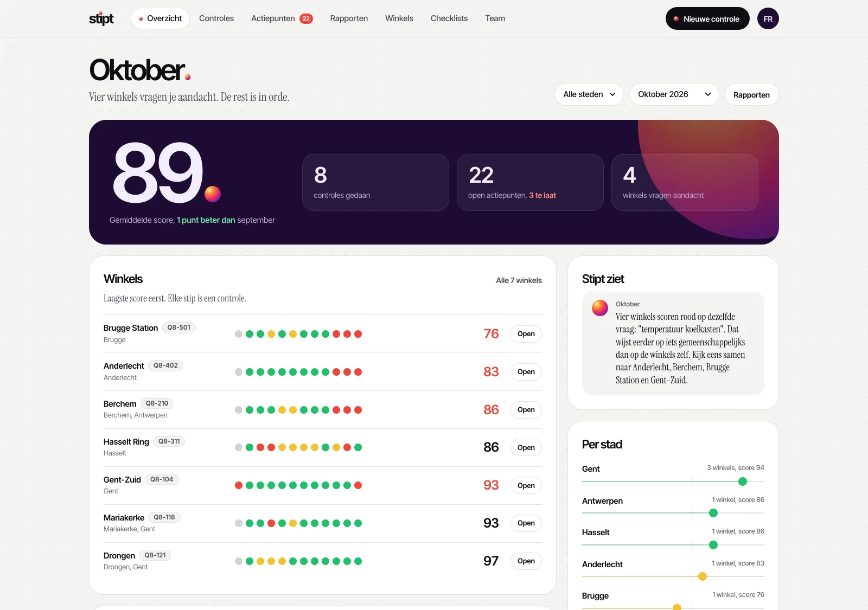Click the grey first dot in Drongen row
868x610 pixels.
[239, 561]
